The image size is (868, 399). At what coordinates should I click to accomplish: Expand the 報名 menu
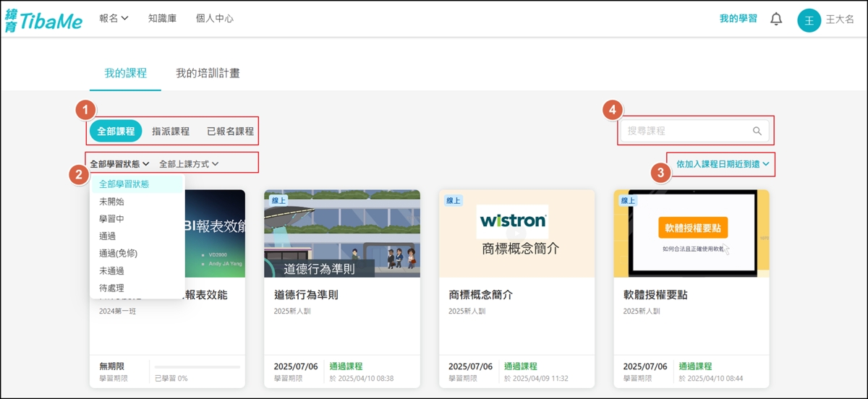pyautogui.click(x=114, y=19)
